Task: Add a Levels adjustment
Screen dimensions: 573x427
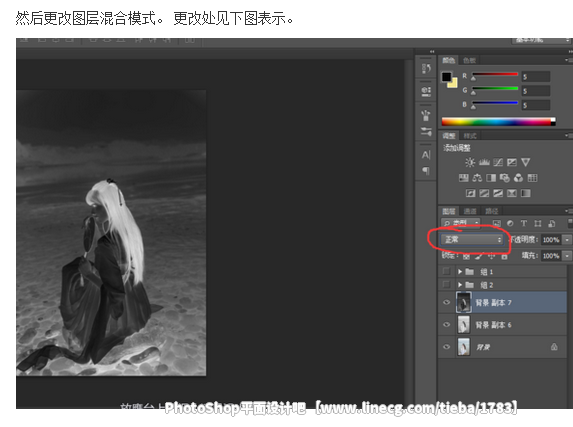Action: coord(484,162)
